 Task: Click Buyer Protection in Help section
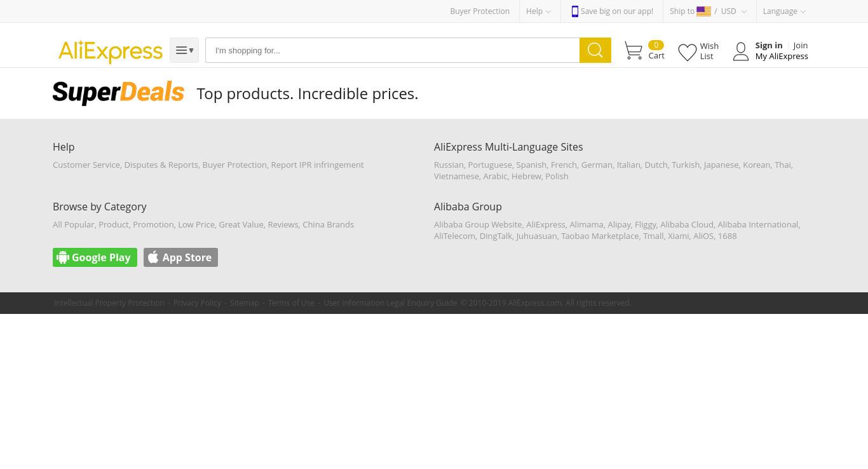[x=234, y=165]
